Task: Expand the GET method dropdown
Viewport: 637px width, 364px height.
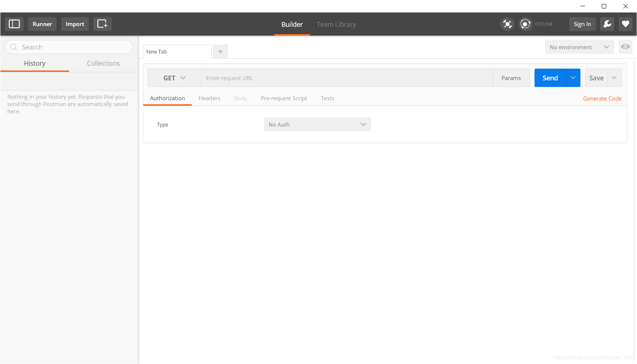Action: (x=174, y=78)
